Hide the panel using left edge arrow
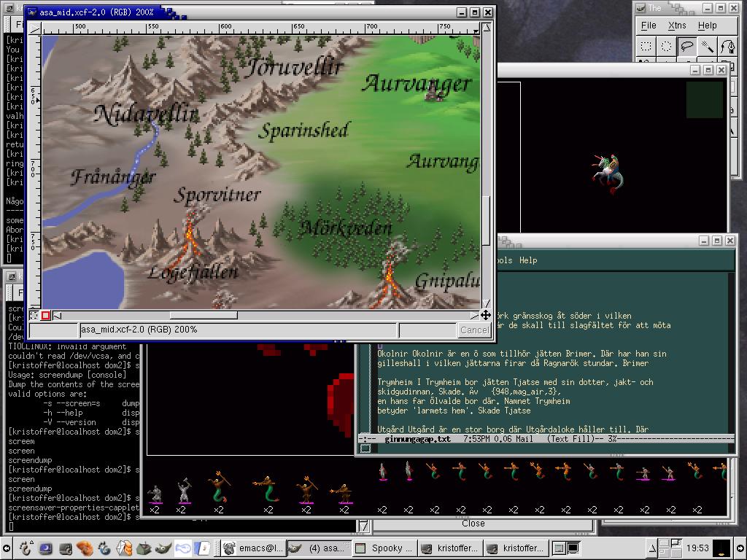Image resolution: width=747 pixels, height=560 pixels. point(5,548)
